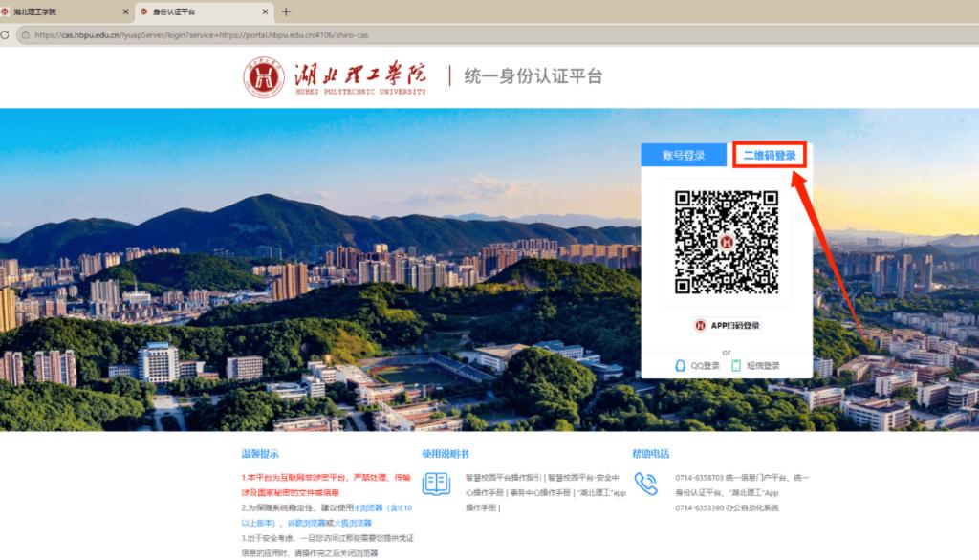Select the 二维码登录 tab

click(x=770, y=155)
